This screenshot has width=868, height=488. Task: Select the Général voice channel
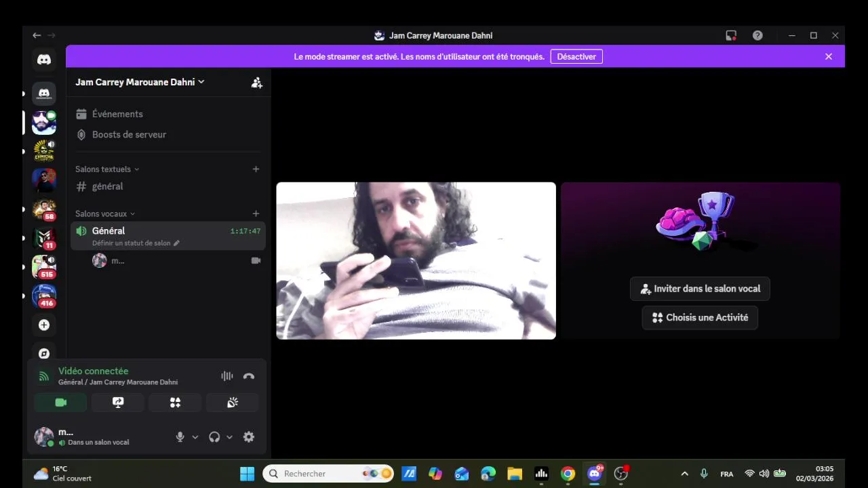coord(167,236)
